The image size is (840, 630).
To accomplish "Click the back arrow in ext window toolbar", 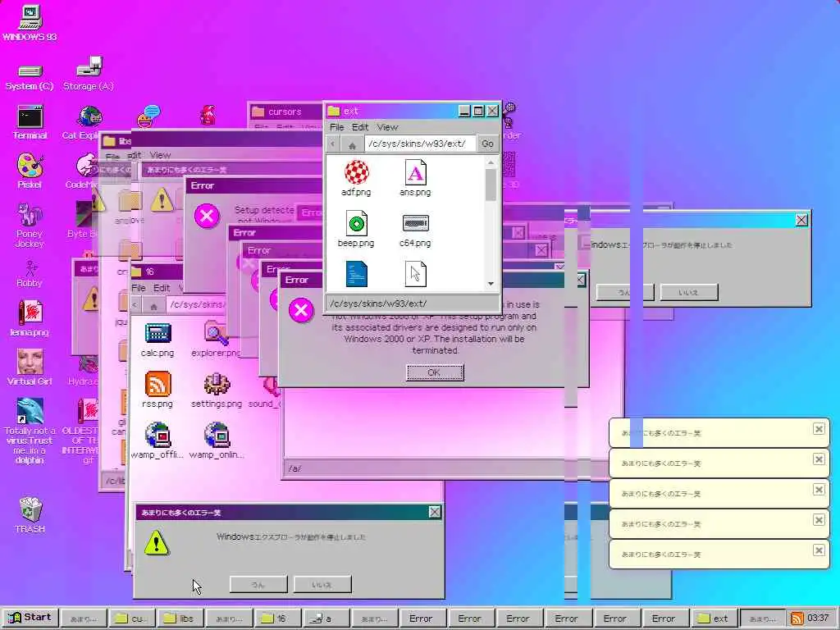I will point(333,144).
